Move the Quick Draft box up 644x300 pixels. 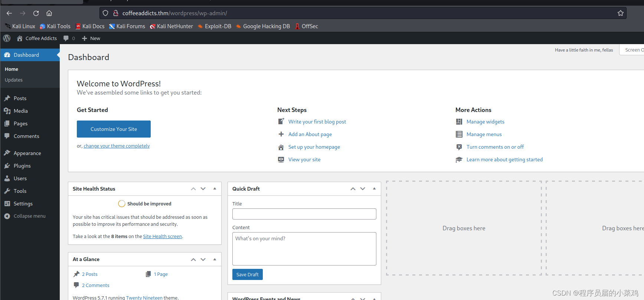(x=353, y=189)
